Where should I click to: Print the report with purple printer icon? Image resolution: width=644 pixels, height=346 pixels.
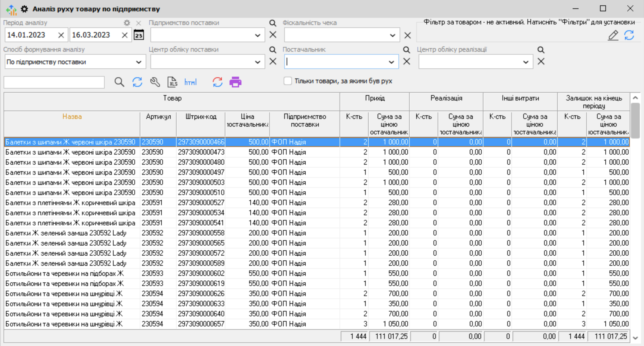(x=235, y=82)
